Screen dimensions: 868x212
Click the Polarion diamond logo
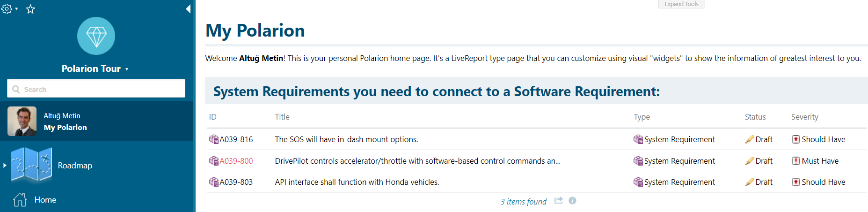click(96, 36)
